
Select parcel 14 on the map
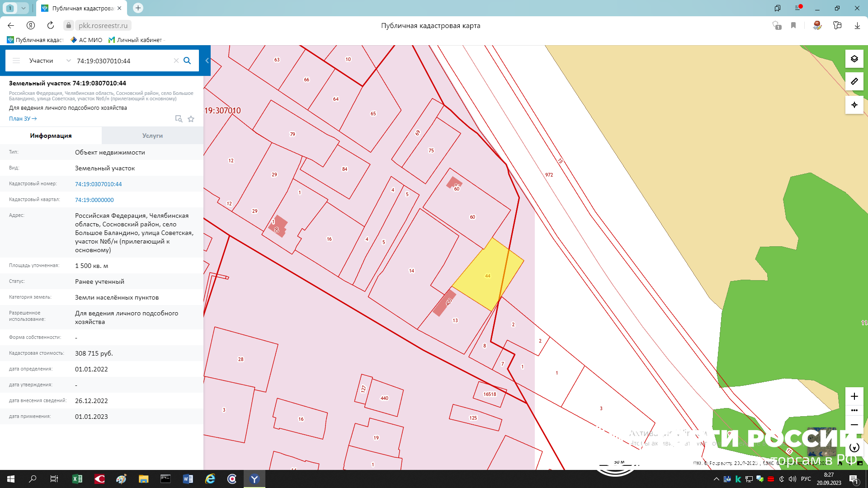pyautogui.click(x=411, y=271)
